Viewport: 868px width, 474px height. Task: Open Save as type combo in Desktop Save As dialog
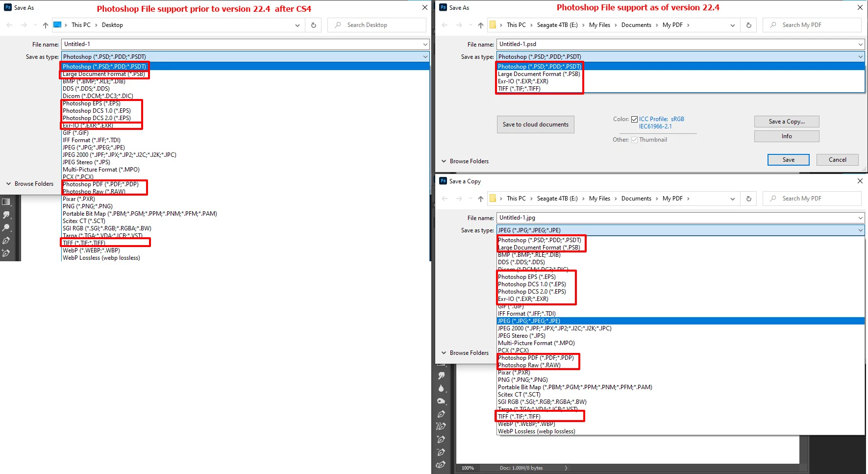pos(245,57)
